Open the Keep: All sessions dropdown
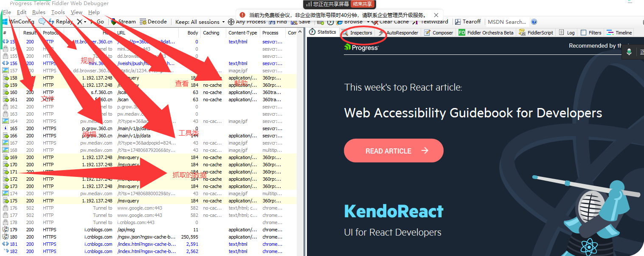The width and height of the screenshot is (644, 256). (200, 22)
